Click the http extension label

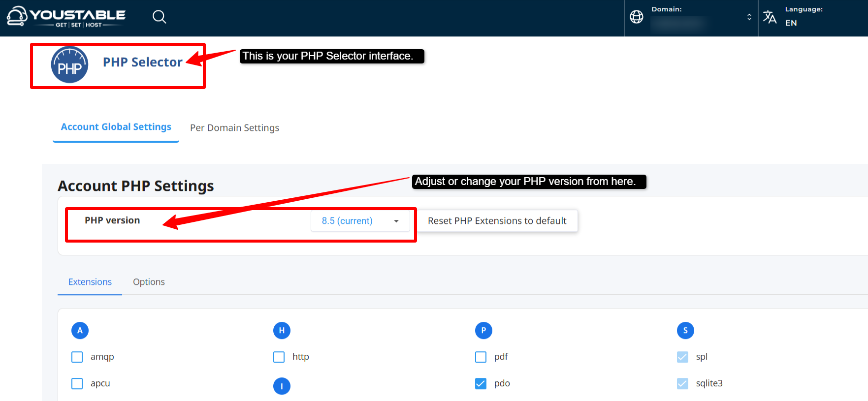click(301, 357)
